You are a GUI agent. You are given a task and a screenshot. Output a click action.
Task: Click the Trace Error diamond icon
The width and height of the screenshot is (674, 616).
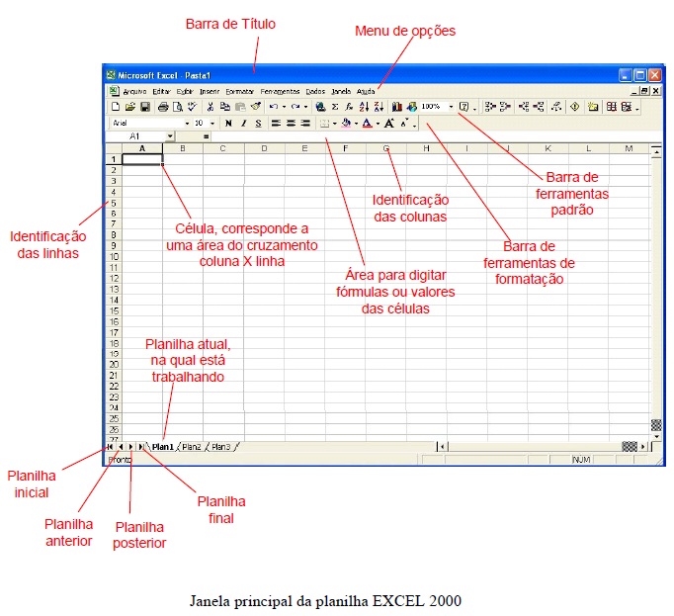tap(575, 107)
